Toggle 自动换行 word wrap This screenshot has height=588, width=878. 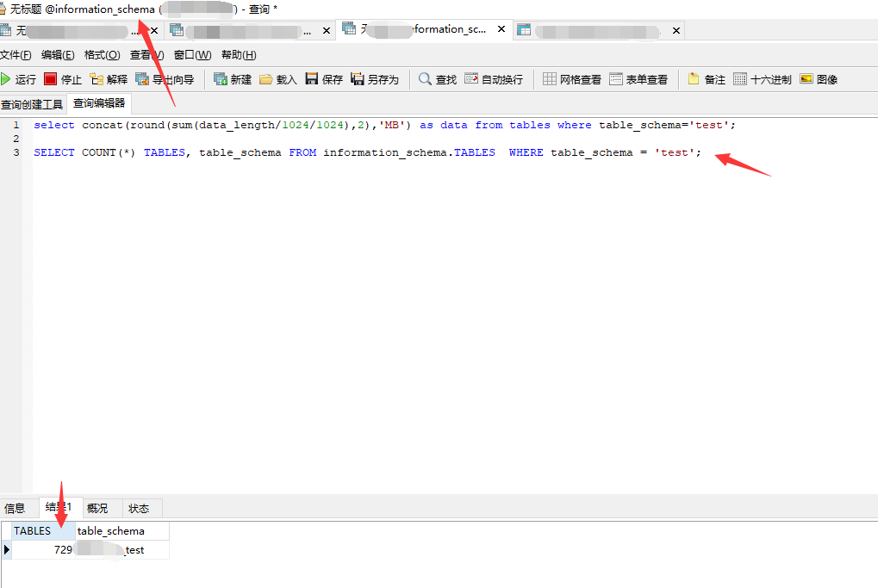click(494, 79)
